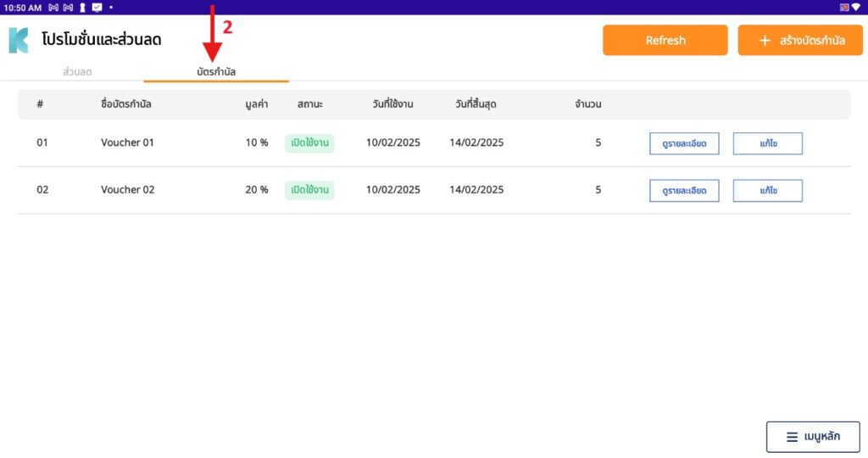Open the เมนูหลัก main menu
The height and width of the screenshot is (458, 868).
pyautogui.click(x=813, y=437)
